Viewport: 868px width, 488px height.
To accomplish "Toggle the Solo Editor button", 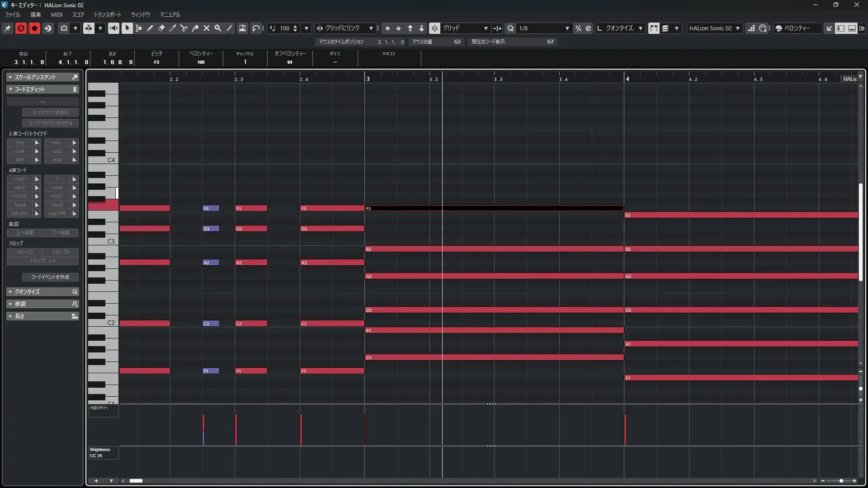I will [21, 28].
